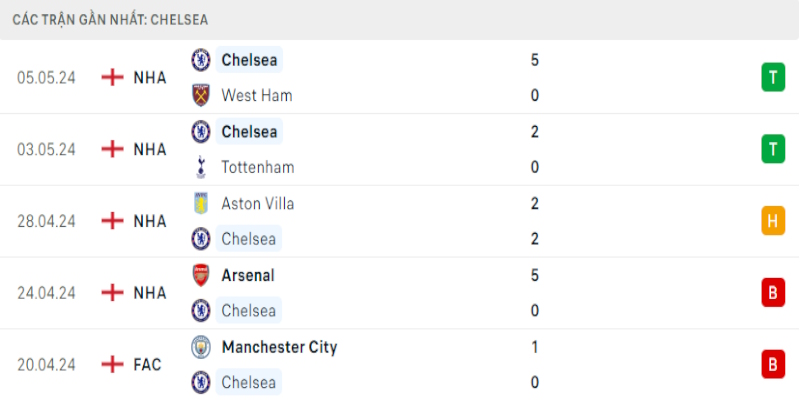Image resolution: width=800 pixels, height=400 pixels.
Task: Click the FAC competition label
Action: 147,365
